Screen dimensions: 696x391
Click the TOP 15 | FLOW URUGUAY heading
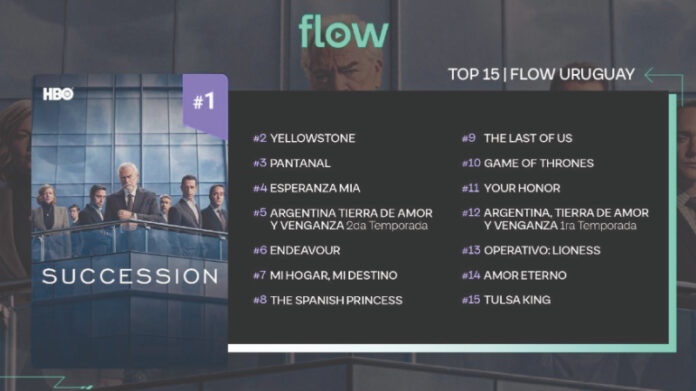(541, 74)
